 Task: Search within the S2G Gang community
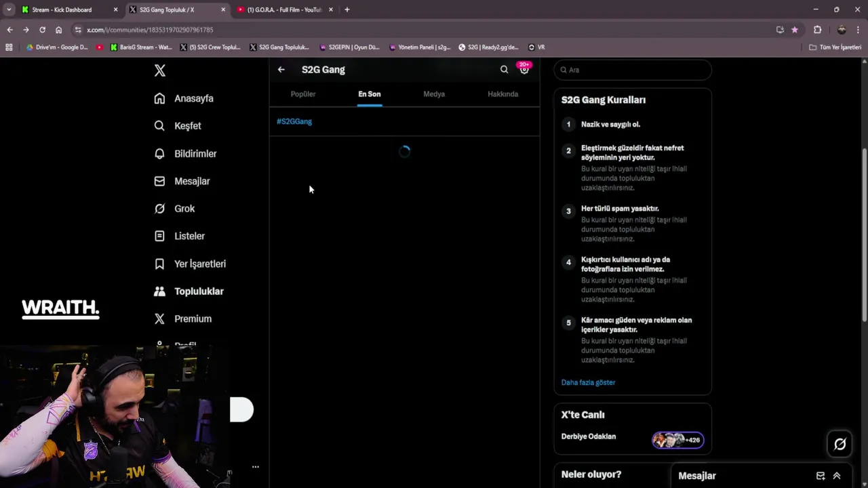click(x=504, y=69)
